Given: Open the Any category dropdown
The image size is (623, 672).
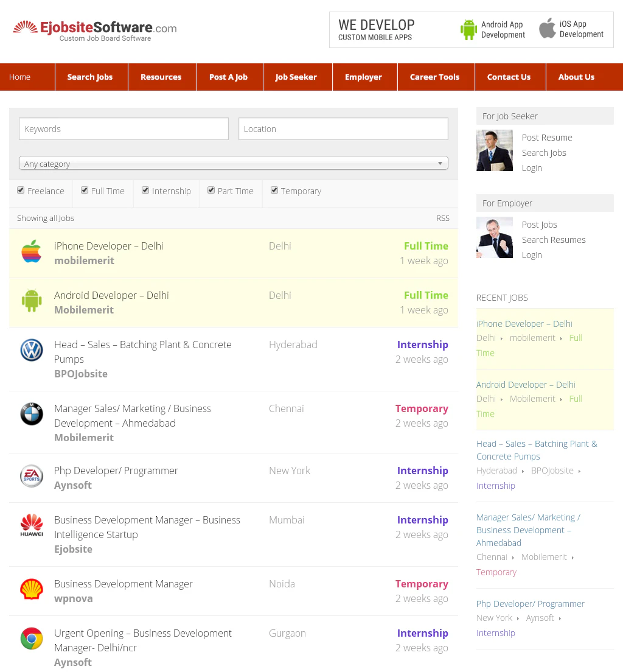Looking at the screenshot, I should click(234, 163).
